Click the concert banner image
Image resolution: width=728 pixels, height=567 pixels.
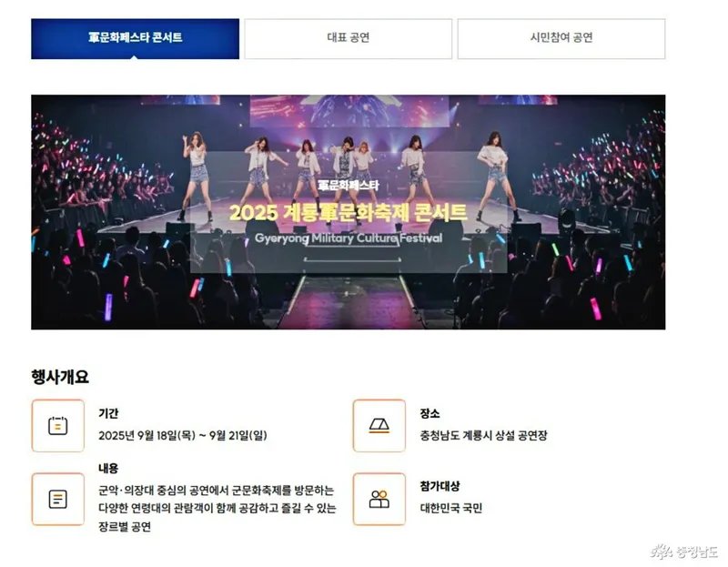point(349,212)
